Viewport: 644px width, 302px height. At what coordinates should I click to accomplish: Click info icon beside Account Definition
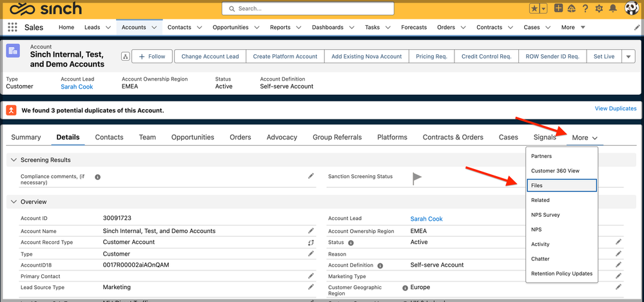pos(380,266)
